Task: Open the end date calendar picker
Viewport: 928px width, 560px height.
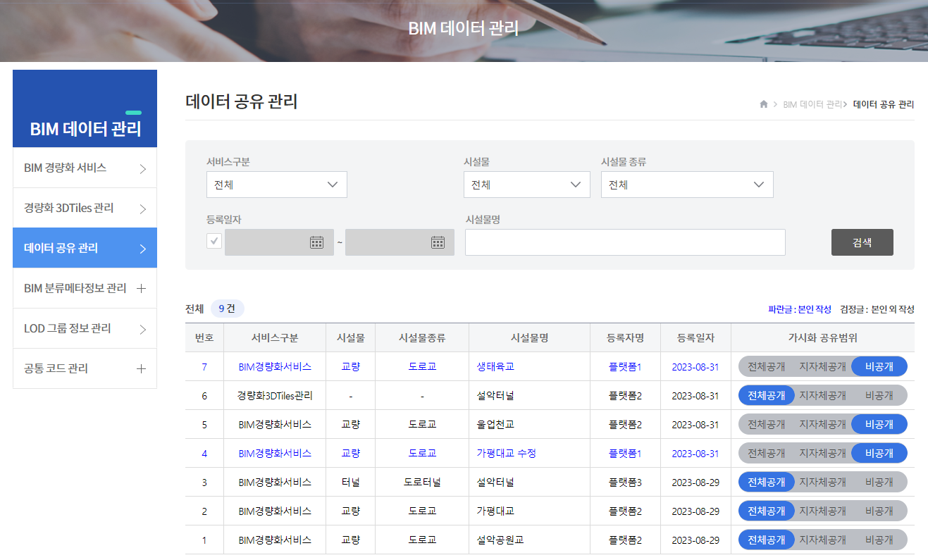Action: (437, 241)
